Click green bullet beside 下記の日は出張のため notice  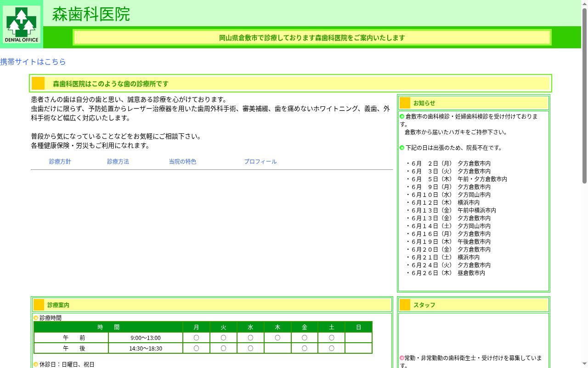pos(402,148)
